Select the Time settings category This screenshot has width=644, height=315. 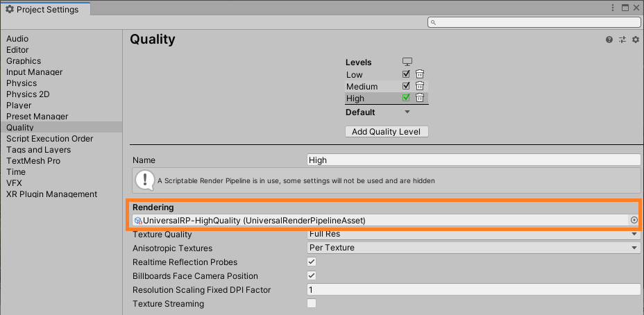tap(15, 171)
